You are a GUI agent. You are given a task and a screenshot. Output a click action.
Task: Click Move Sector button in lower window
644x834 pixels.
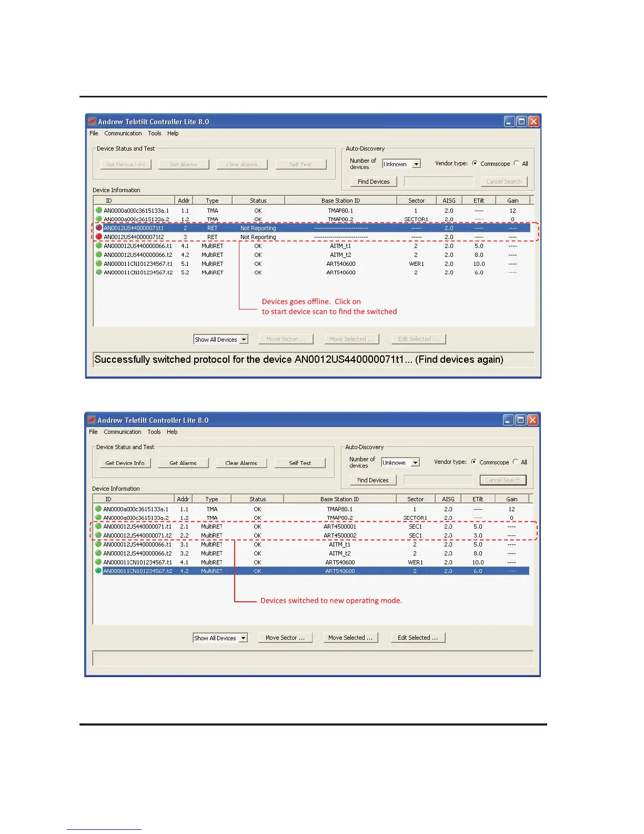tap(285, 638)
